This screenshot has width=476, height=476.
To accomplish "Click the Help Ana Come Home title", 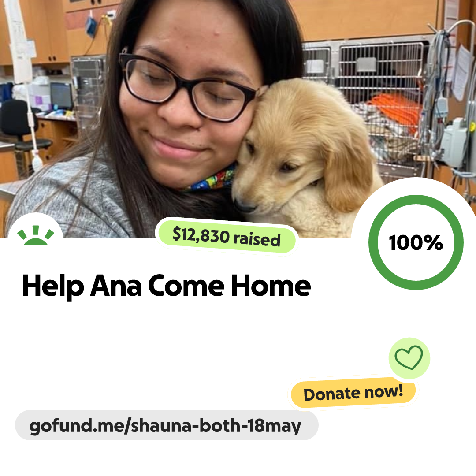I will [x=166, y=286].
